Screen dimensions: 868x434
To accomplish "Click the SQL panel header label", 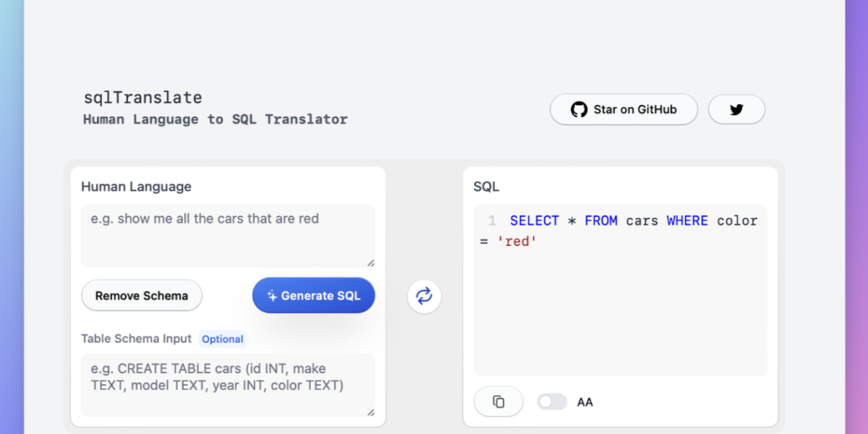I will coord(485,186).
